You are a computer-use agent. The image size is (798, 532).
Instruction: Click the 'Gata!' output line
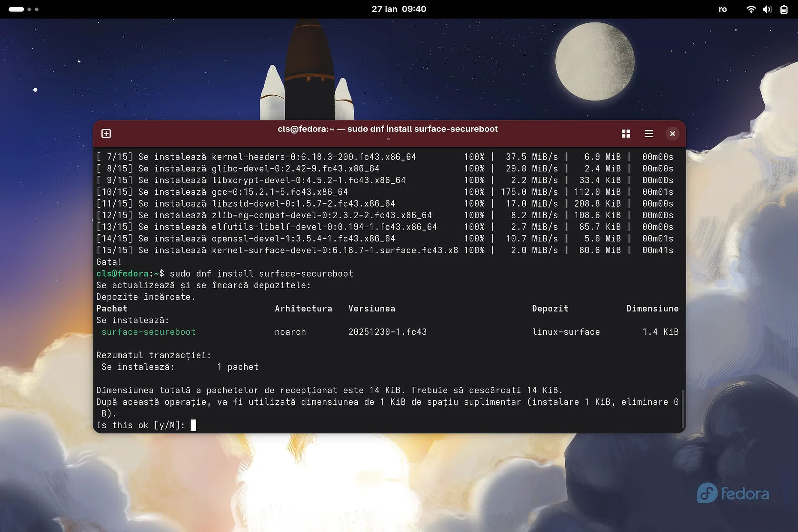click(x=109, y=262)
